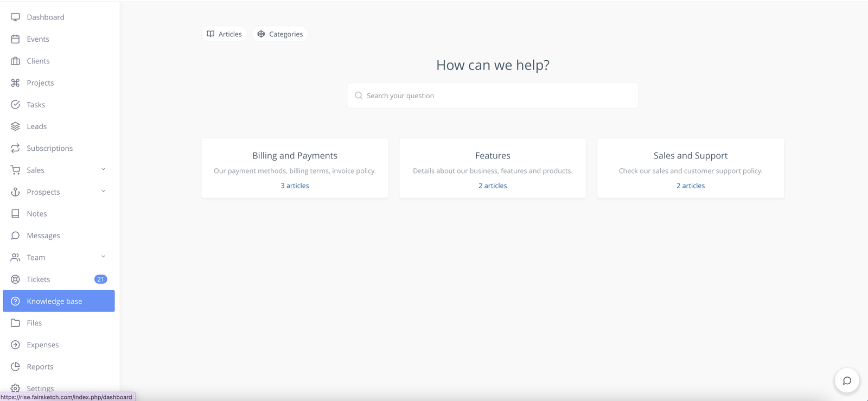
Task: Click the Search your question field
Action: 493,96
